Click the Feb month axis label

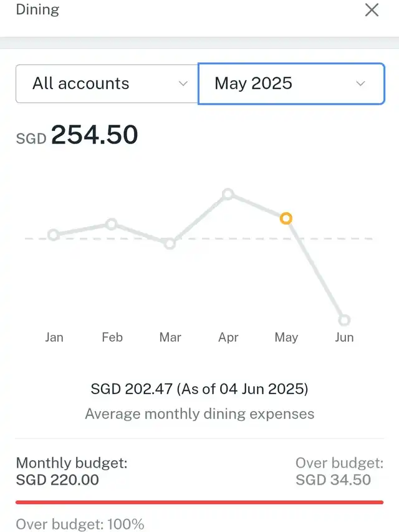[112, 337]
